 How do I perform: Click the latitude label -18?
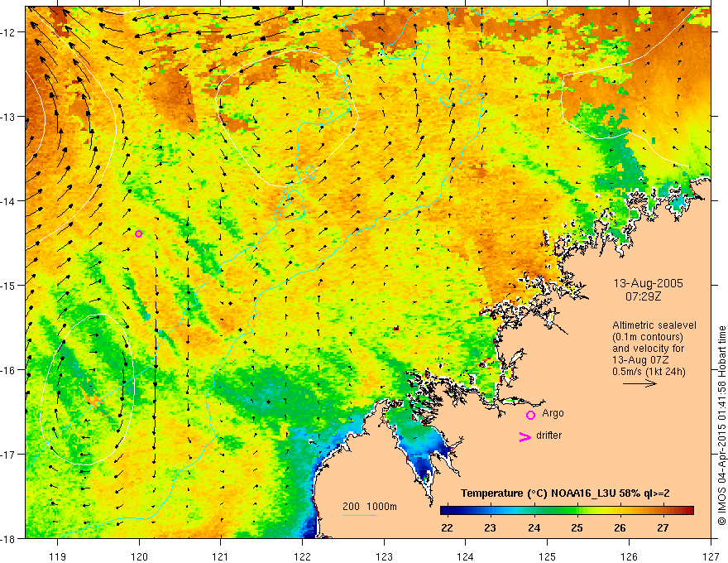pyautogui.click(x=9, y=539)
